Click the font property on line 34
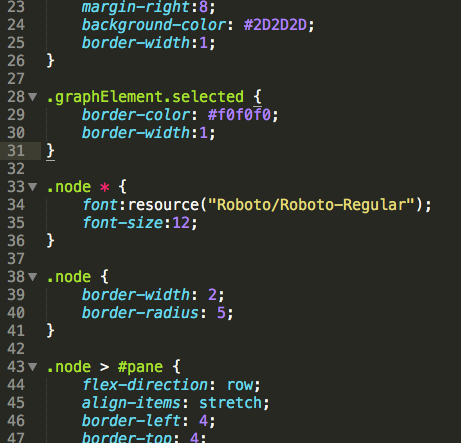 [x=100, y=205]
